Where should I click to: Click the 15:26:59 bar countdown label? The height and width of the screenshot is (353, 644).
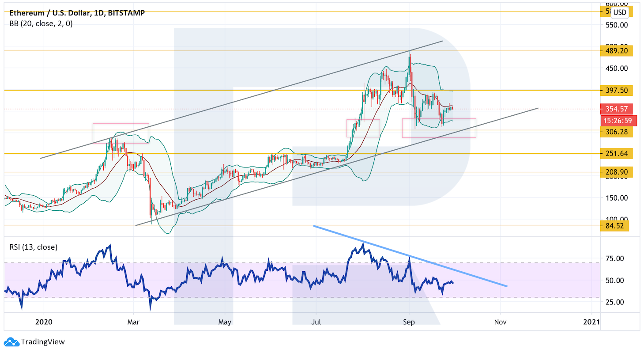[617, 121]
